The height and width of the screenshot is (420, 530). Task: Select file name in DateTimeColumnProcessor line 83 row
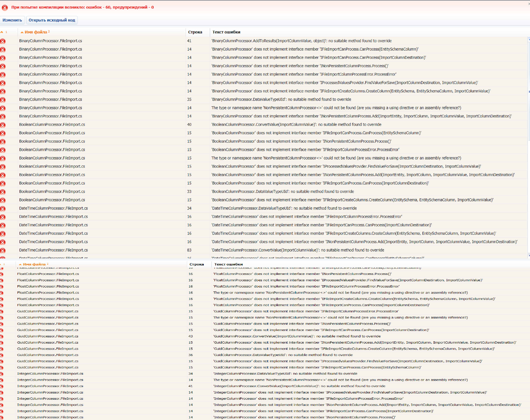pos(53,250)
